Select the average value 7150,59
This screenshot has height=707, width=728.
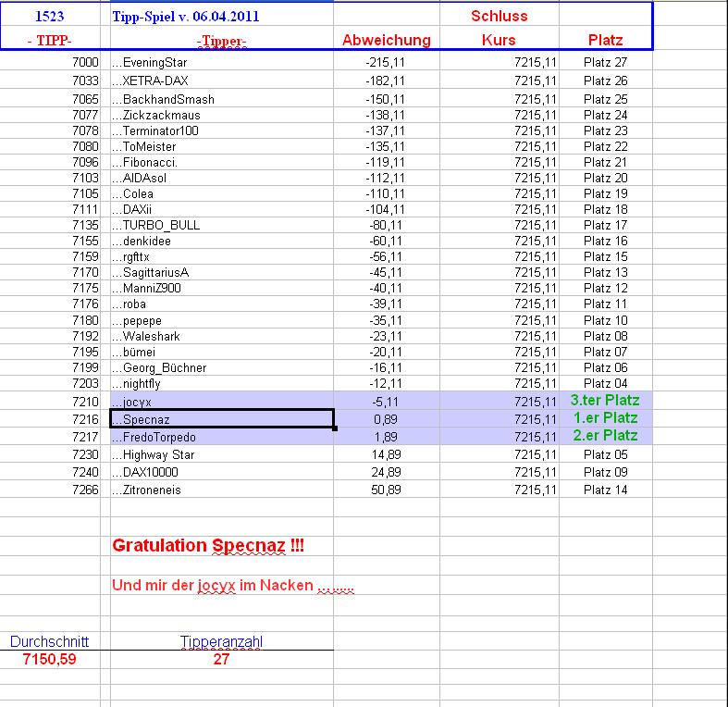tap(50, 659)
